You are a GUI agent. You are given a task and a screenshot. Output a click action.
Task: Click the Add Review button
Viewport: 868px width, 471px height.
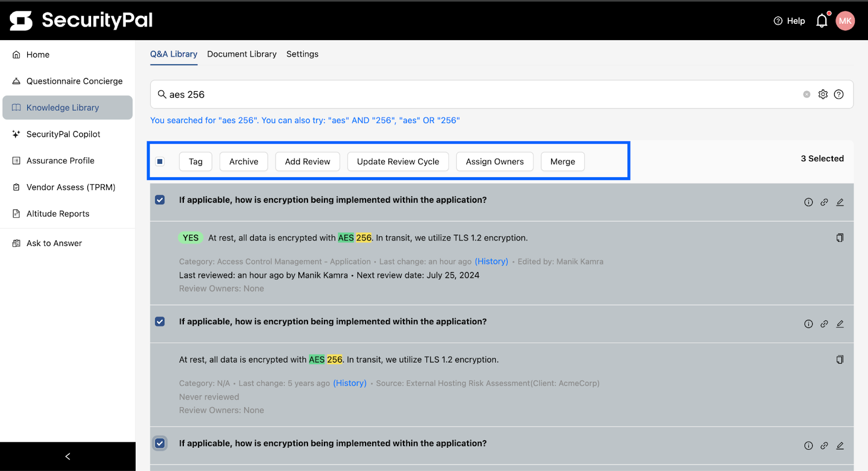click(x=308, y=162)
